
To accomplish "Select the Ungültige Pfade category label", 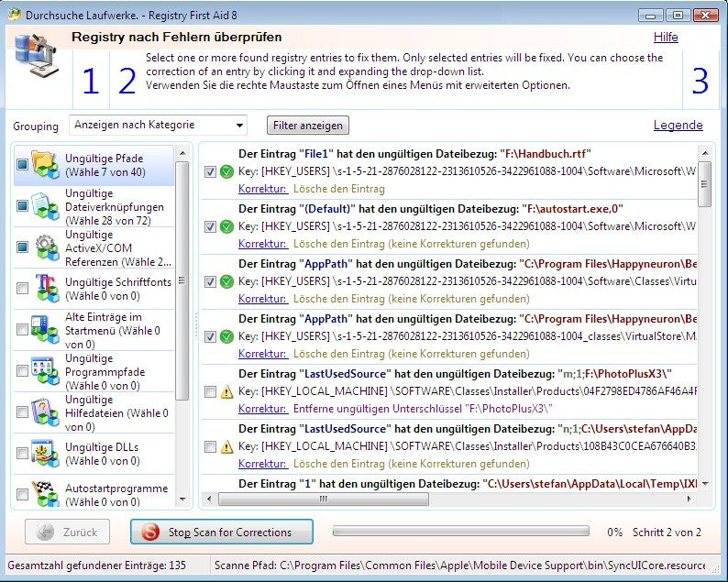I will 105,165.
